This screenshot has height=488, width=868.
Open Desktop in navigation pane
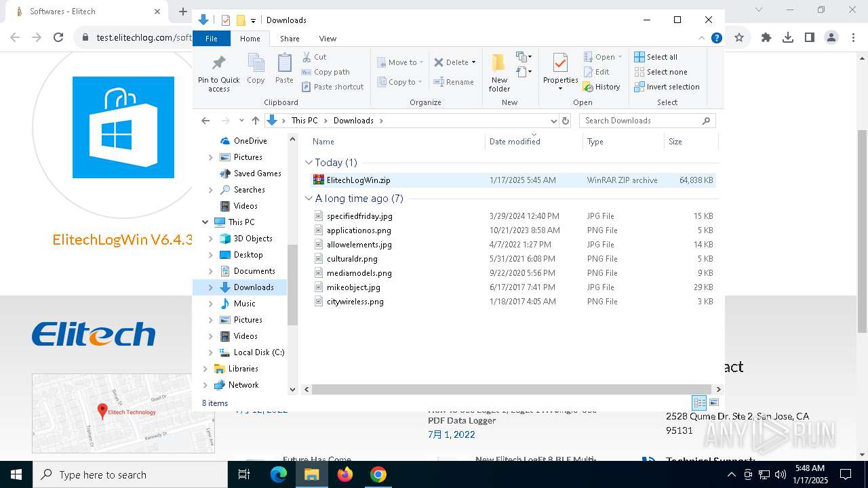pyautogui.click(x=248, y=255)
